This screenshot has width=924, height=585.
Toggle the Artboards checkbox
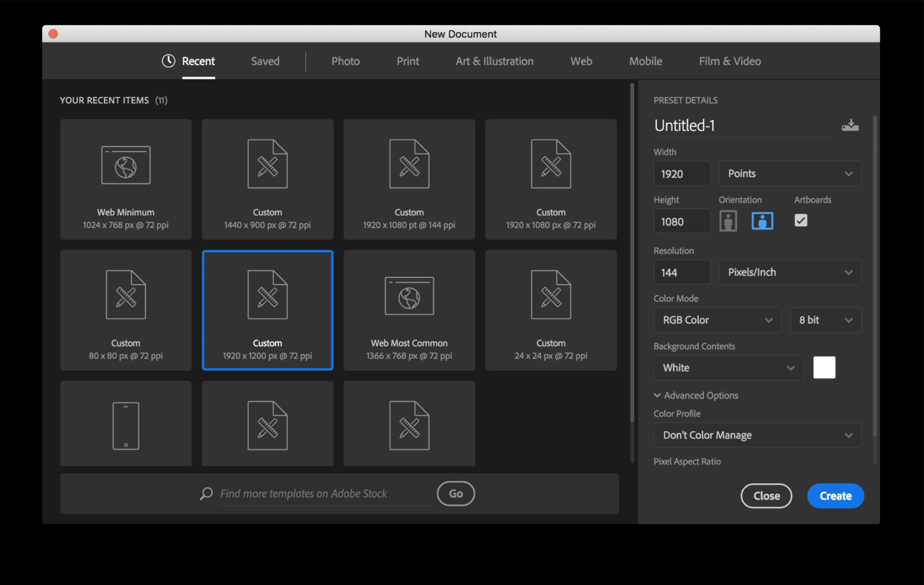[x=801, y=221]
